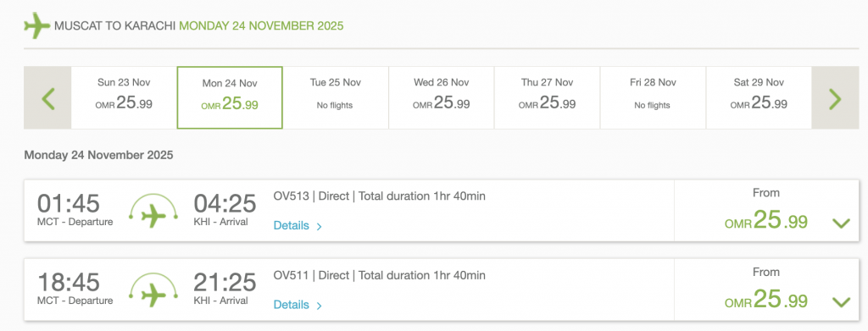Open Details link for flight OV513
The image size is (868, 331).
(x=298, y=225)
